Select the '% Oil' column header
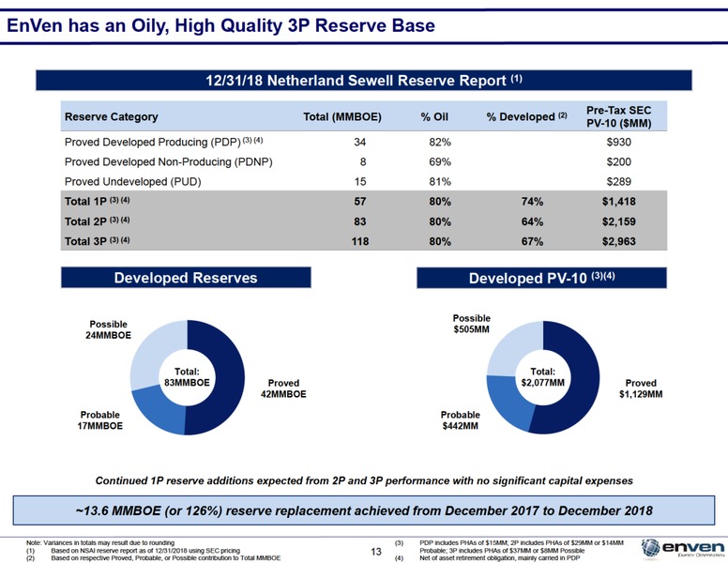The width and height of the screenshot is (728, 563). click(434, 116)
